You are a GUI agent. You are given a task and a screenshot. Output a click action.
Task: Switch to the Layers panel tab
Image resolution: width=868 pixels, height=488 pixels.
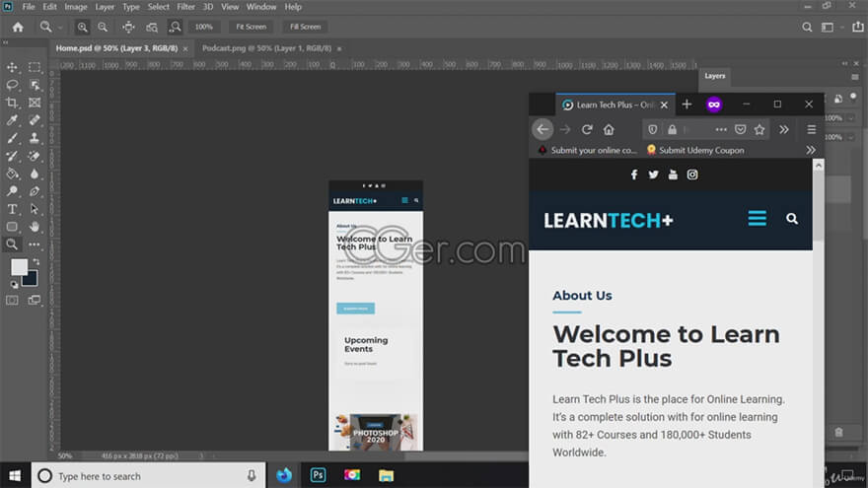coord(715,76)
